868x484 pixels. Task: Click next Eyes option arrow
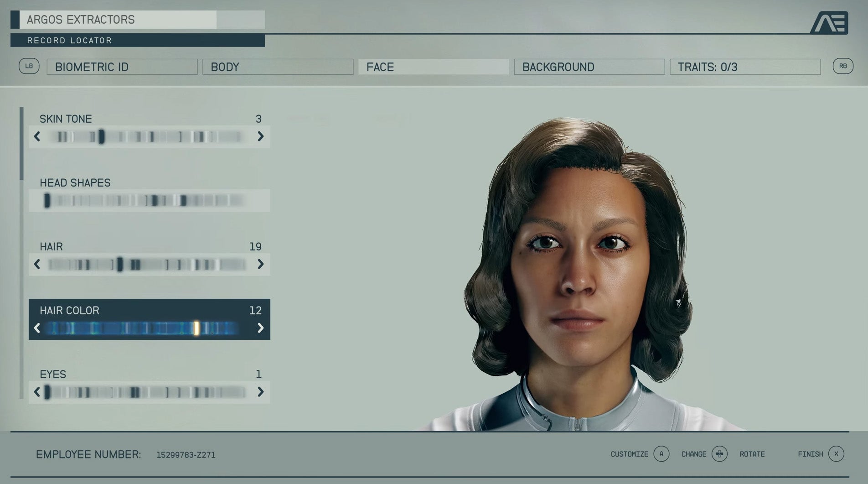click(260, 392)
